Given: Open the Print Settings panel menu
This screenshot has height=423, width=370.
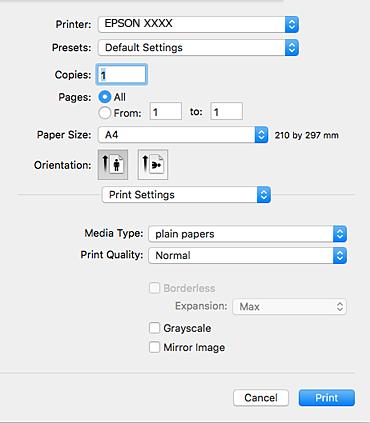Looking at the screenshot, I should pyautogui.click(x=186, y=195).
